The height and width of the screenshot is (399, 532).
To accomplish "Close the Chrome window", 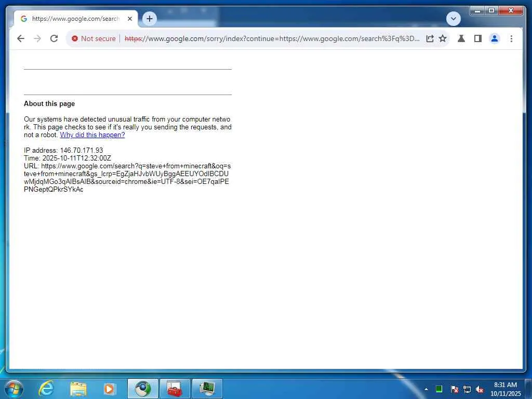I will [511, 10].
